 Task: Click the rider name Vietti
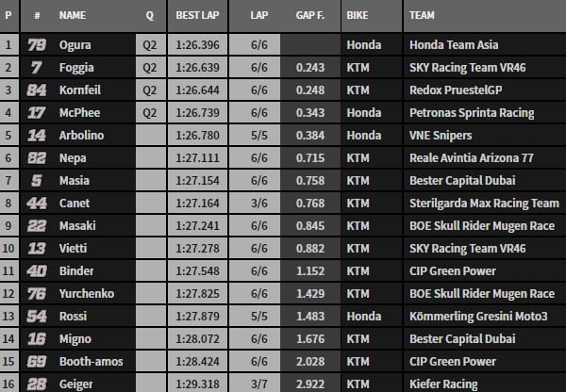74,249
